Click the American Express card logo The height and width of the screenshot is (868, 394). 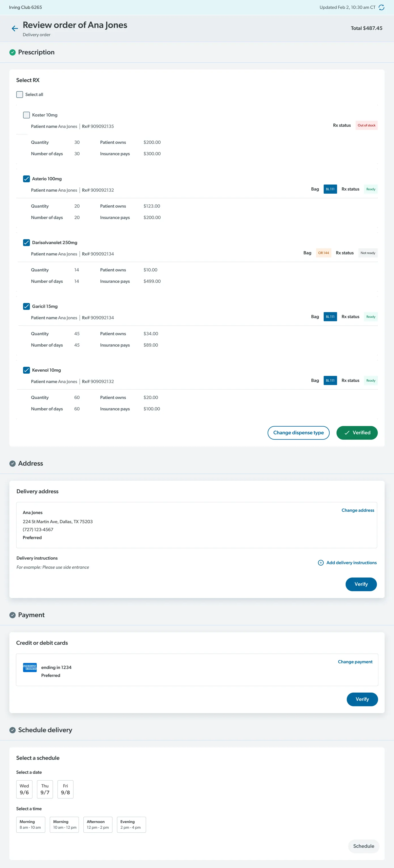pyautogui.click(x=30, y=667)
